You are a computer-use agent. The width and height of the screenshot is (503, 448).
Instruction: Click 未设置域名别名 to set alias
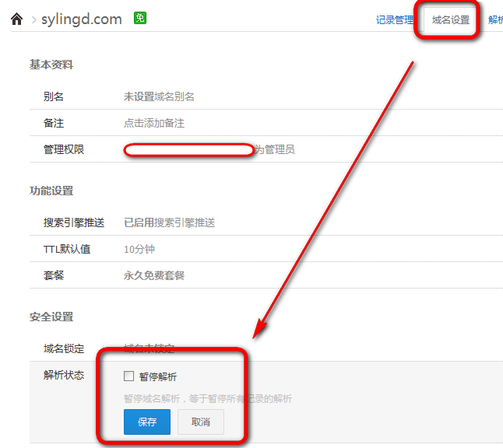[159, 96]
